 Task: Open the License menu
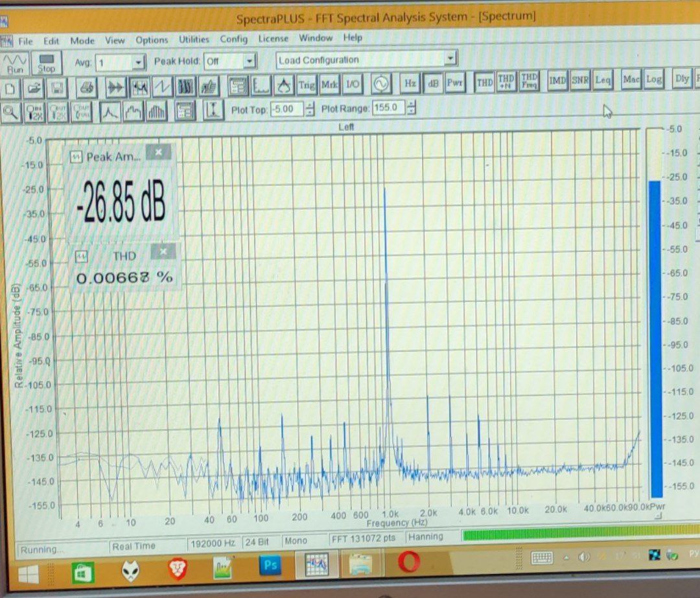pos(274,38)
